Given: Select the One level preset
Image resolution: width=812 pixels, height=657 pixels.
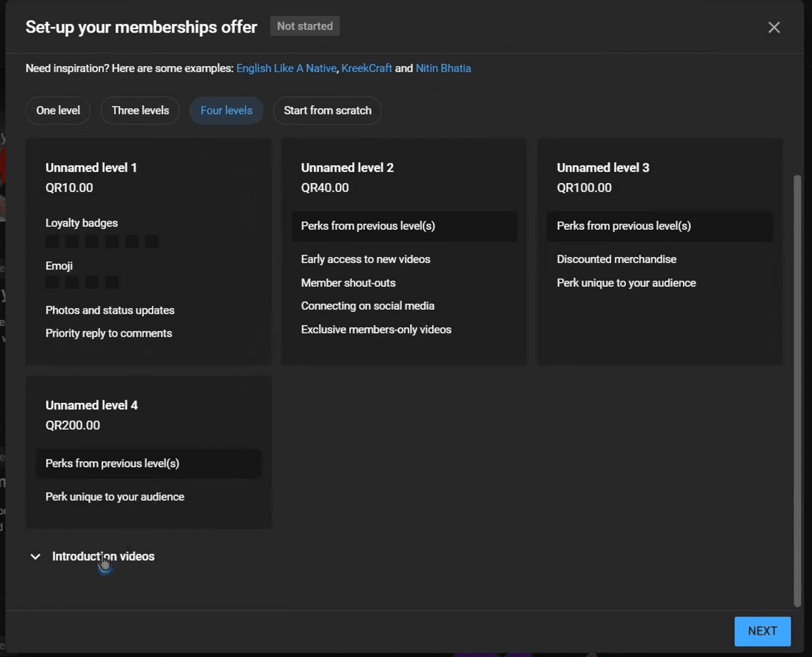Looking at the screenshot, I should 58,110.
